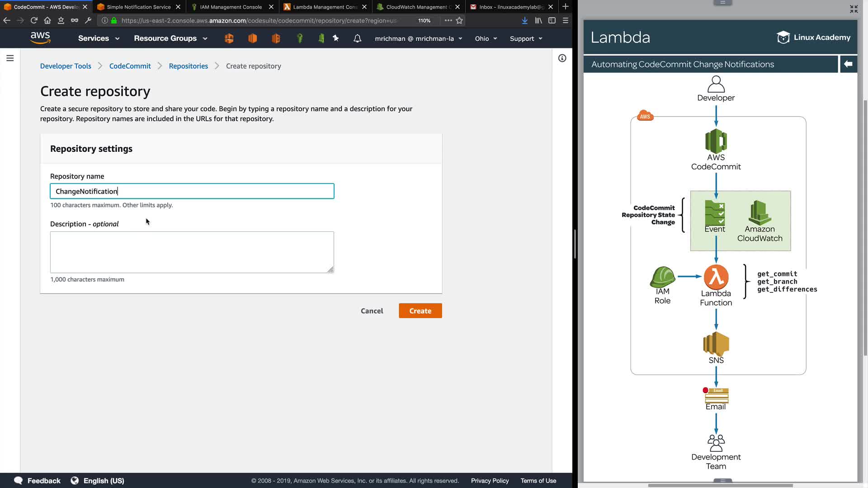Viewport: 868px width, 488px height.
Task: Bookmark the page with the star icon
Action: 459,20
